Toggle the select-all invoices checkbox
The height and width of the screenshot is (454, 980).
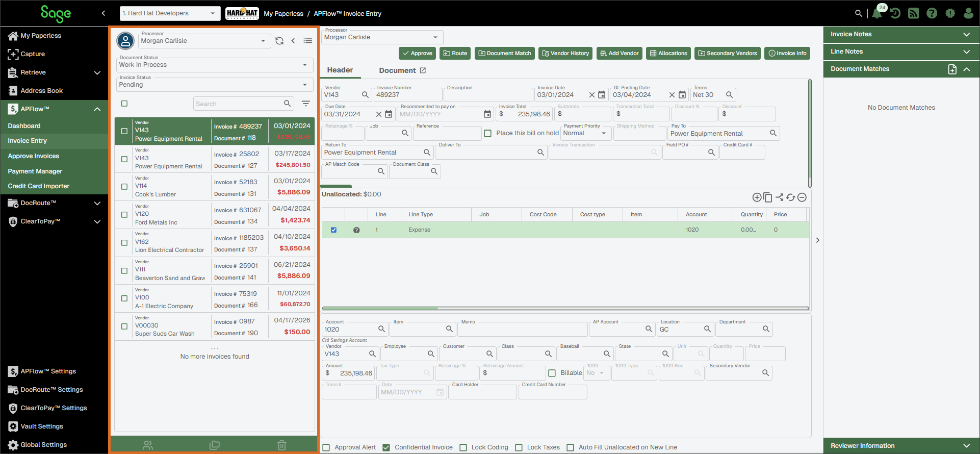pos(124,104)
